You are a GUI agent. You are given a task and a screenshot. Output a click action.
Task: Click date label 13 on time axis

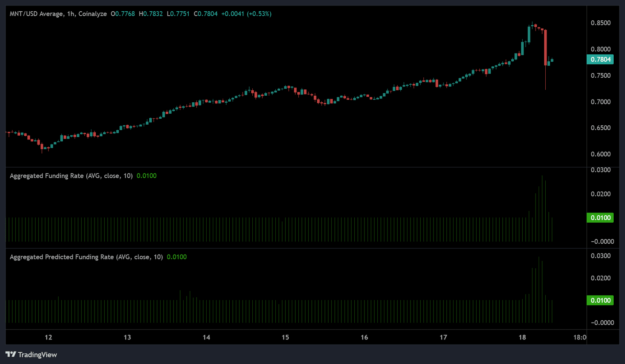127,337
